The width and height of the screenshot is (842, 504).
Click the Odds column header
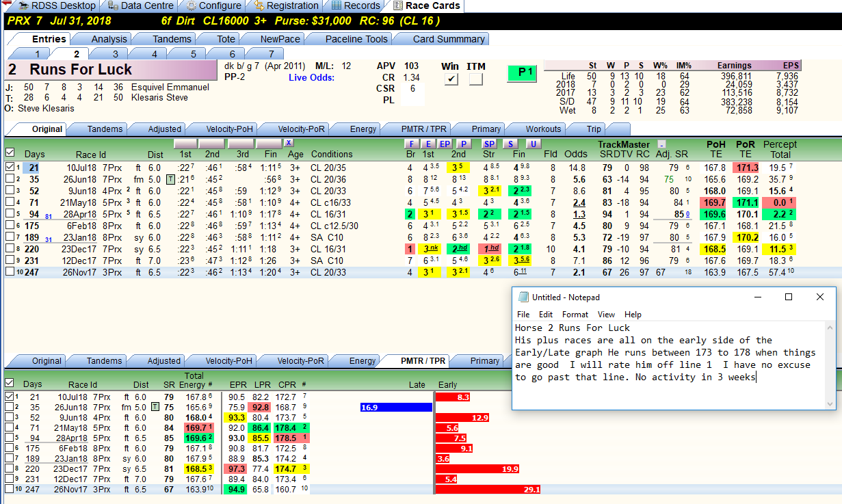pyautogui.click(x=576, y=154)
